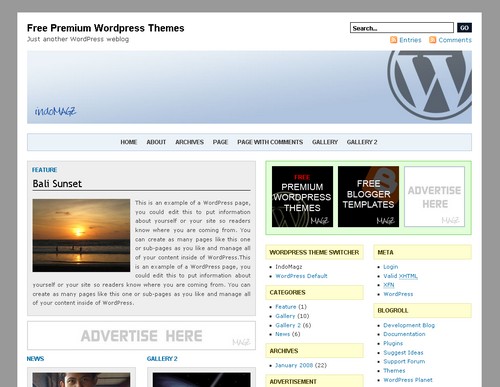Open the Valid XHTML link
500x387 pixels.
400,276
